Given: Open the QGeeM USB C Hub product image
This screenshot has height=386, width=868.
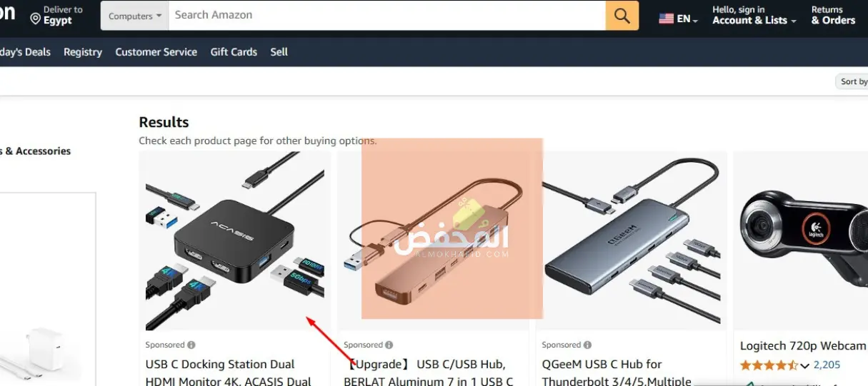Looking at the screenshot, I should 632,241.
